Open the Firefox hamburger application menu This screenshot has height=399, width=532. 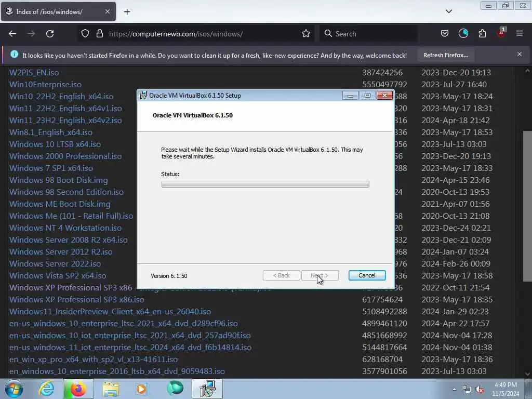click(520, 33)
